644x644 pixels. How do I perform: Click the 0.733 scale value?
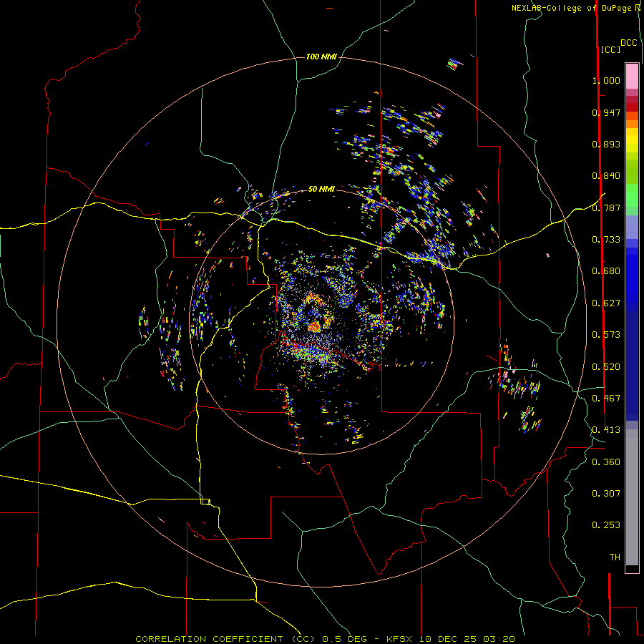[x=606, y=240]
